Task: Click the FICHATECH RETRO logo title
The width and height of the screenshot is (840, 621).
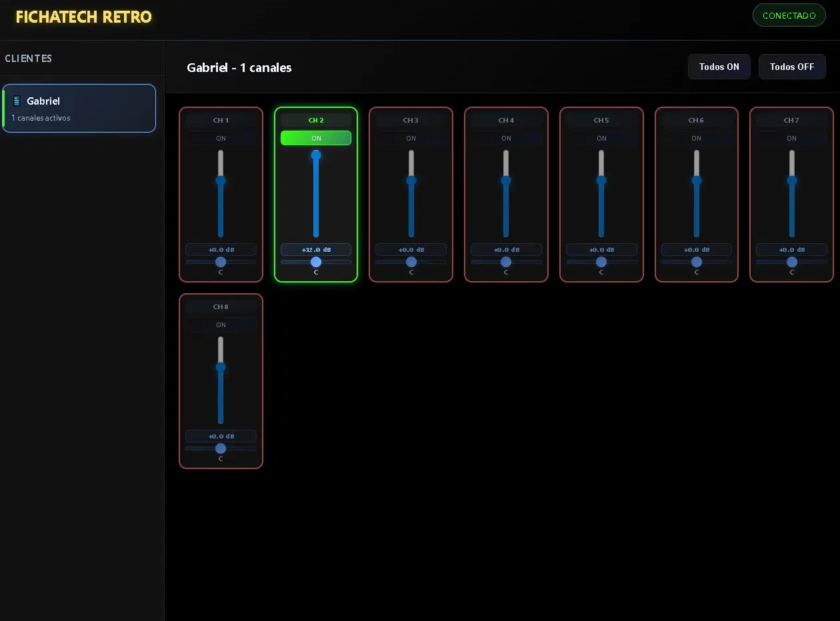Action: [83, 17]
